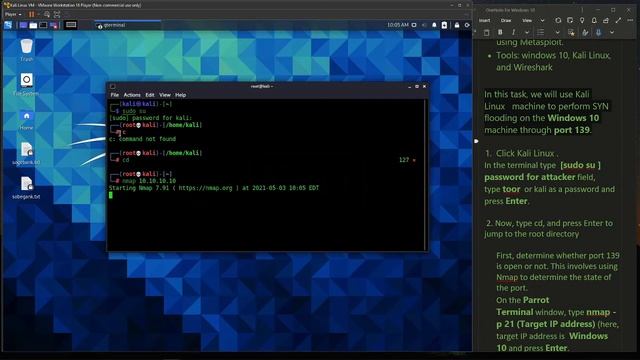
Task: Expand the power options arrow beside pause
Action: pyautogui.click(x=38, y=14)
